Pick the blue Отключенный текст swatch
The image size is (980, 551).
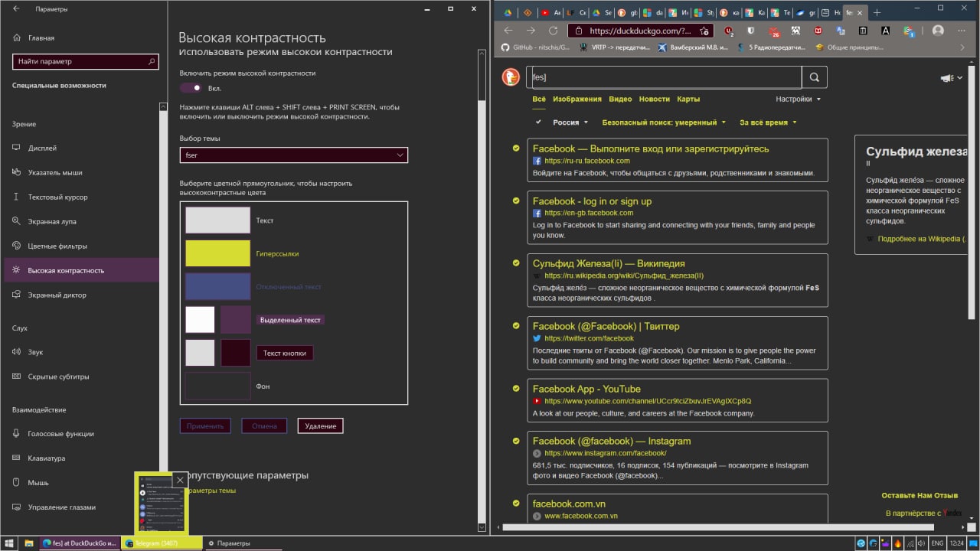tap(218, 286)
